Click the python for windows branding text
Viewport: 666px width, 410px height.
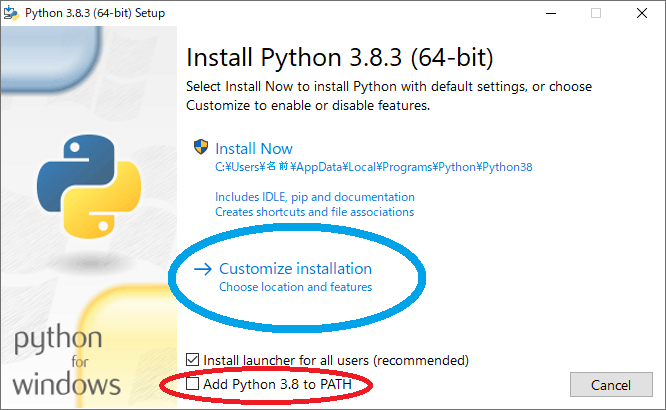pos(66,361)
